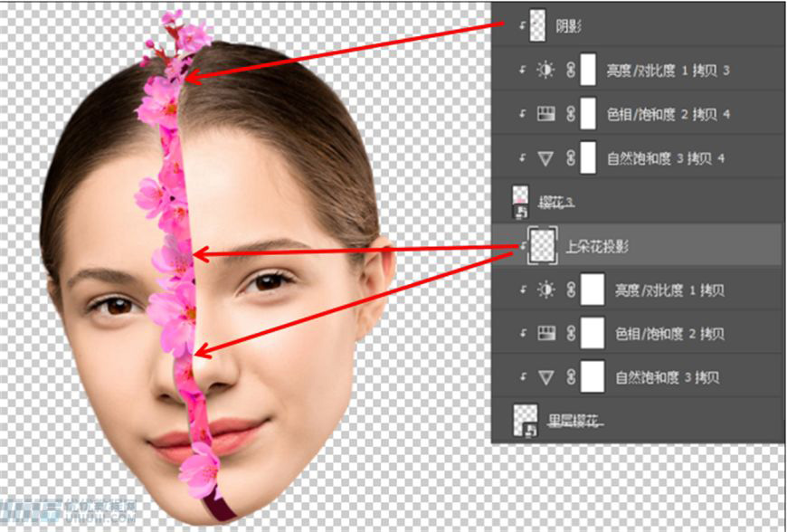Viewport: 787px width, 532px height.
Task: Click the Brightness/Contrast icon on 亮度/对比度 1 拷贝
Action: tap(545, 290)
